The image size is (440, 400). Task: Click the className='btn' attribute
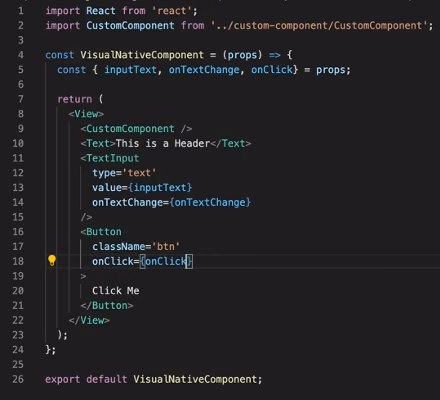(136, 246)
